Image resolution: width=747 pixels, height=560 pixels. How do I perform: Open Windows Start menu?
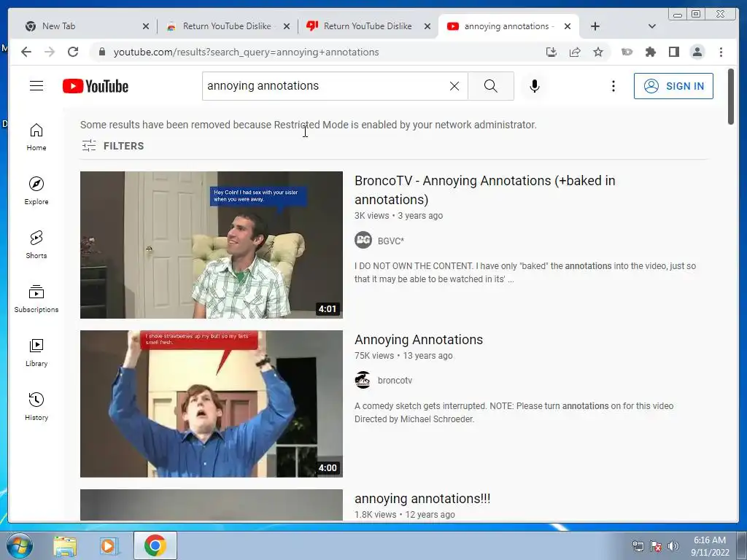pyautogui.click(x=20, y=545)
